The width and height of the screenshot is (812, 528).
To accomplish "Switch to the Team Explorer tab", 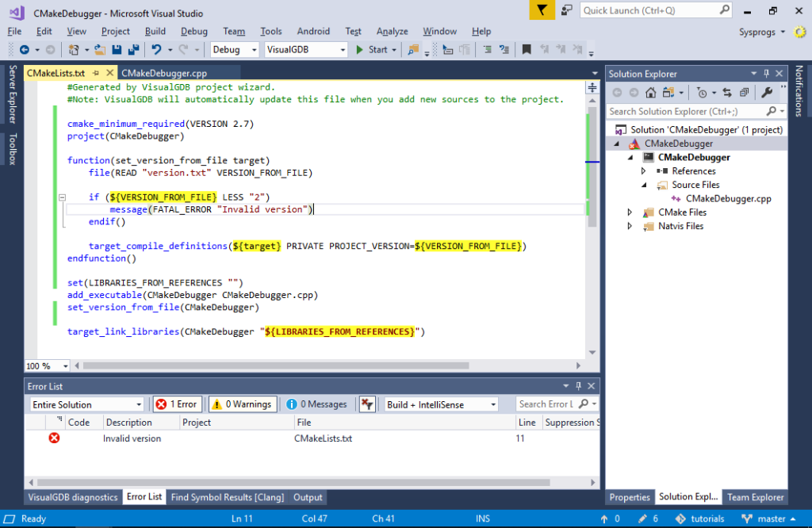I will (x=755, y=497).
